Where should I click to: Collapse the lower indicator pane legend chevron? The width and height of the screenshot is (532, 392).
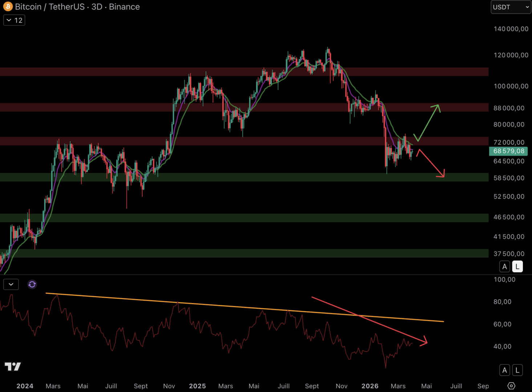(11, 285)
